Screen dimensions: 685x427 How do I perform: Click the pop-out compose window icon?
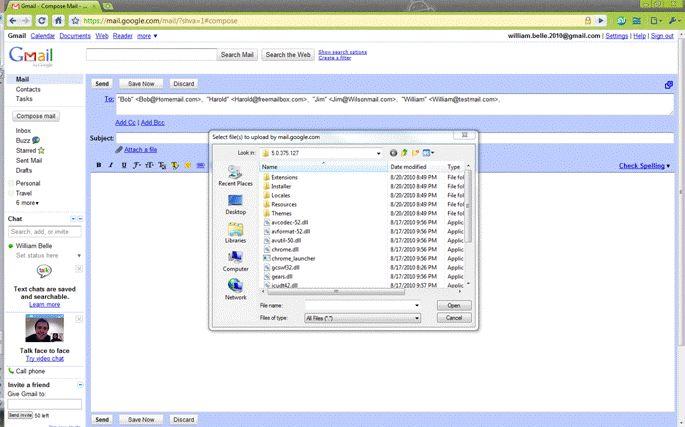[667, 85]
